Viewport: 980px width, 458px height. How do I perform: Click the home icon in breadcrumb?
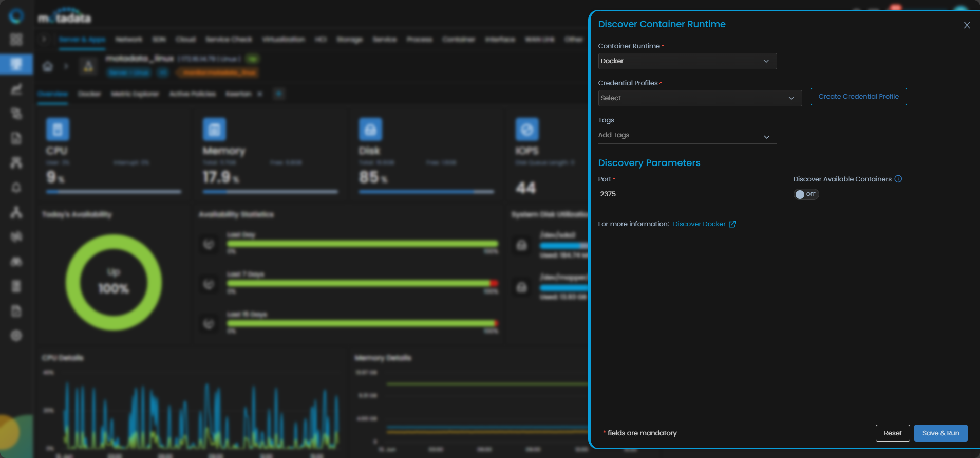pos(48,66)
